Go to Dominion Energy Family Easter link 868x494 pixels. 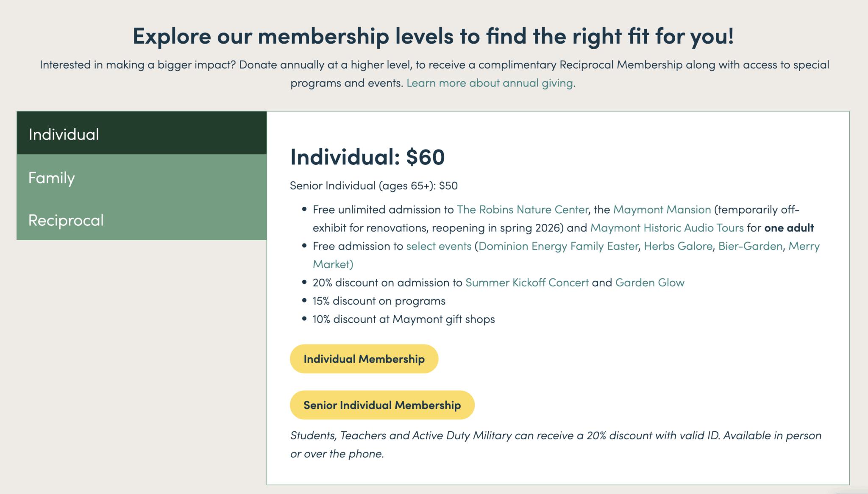pos(558,246)
